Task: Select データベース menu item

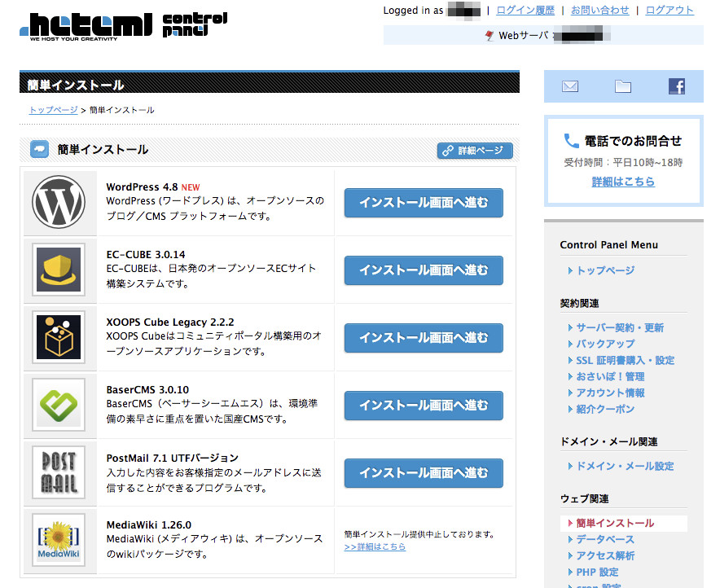Action: point(605,539)
